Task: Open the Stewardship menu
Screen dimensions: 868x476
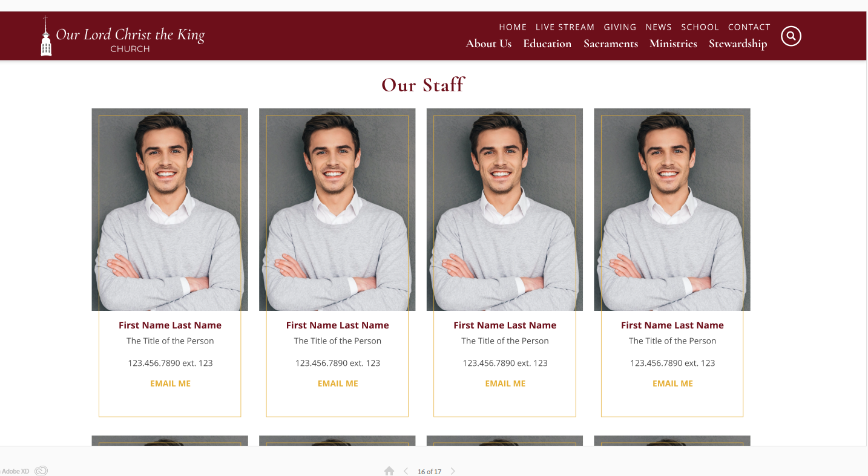Action: (738, 44)
